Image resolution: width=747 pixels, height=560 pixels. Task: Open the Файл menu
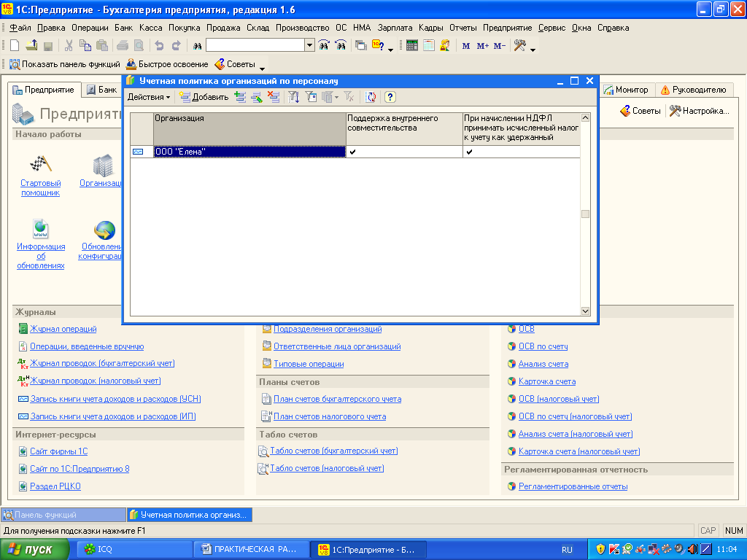tap(20, 28)
